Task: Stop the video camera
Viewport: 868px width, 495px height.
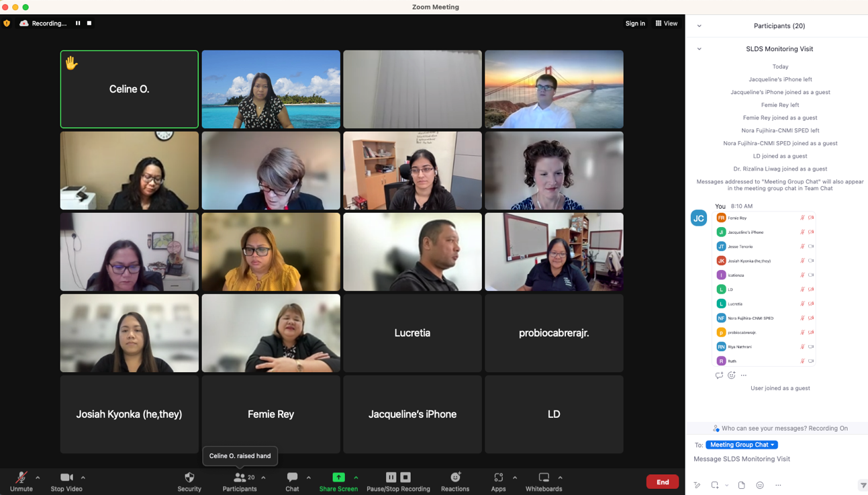Action: (x=66, y=481)
